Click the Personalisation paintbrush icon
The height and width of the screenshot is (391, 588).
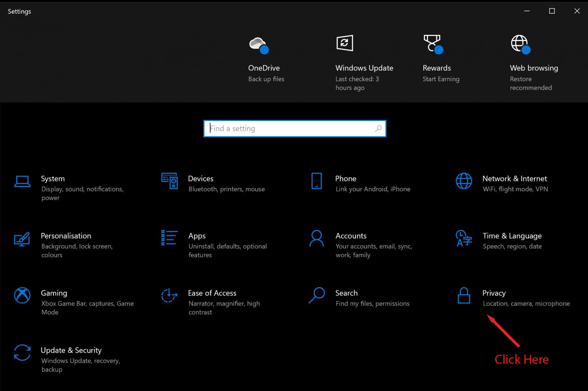[22, 239]
